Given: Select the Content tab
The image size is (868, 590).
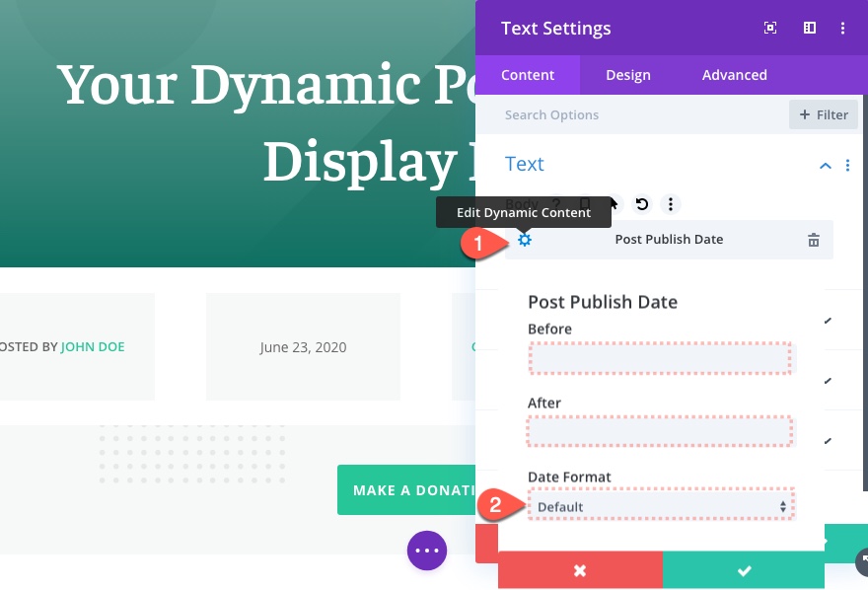Looking at the screenshot, I should 528,75.
